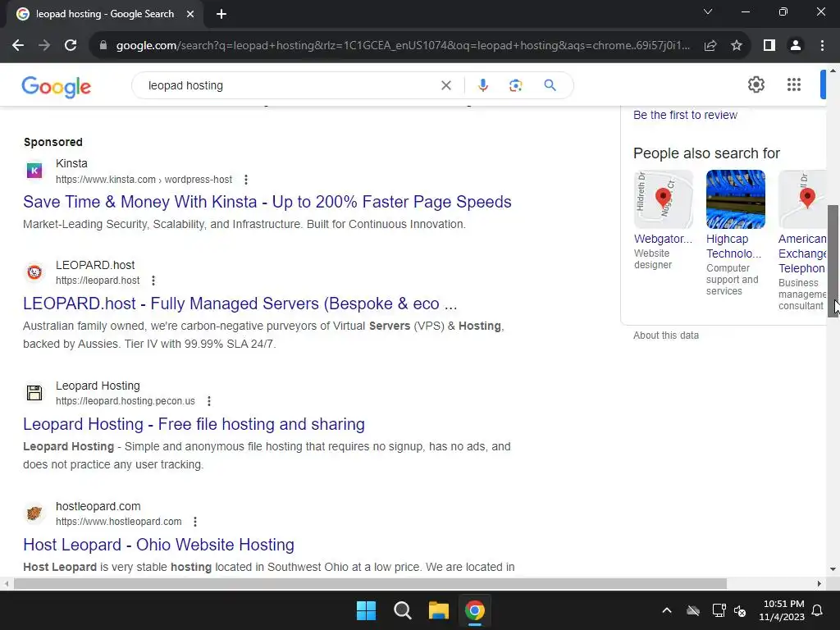Open American Exchange Telephone map thumbnail
Screen dimensions: 840x630
(x=802, y=199)
